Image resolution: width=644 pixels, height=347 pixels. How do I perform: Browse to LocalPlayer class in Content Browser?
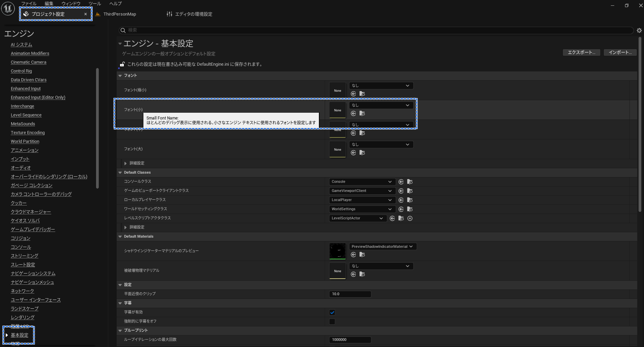pos(410,200)
